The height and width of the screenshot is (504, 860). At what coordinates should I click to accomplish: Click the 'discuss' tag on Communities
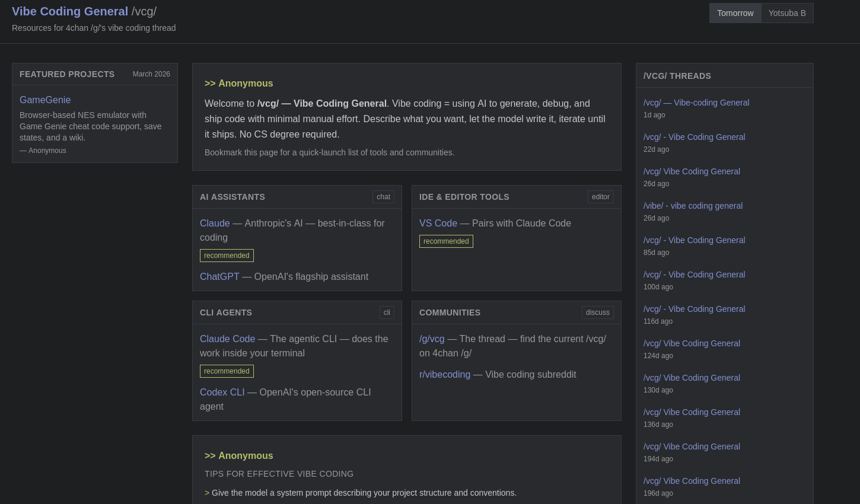pyautogui.click(x=598, y=312)
